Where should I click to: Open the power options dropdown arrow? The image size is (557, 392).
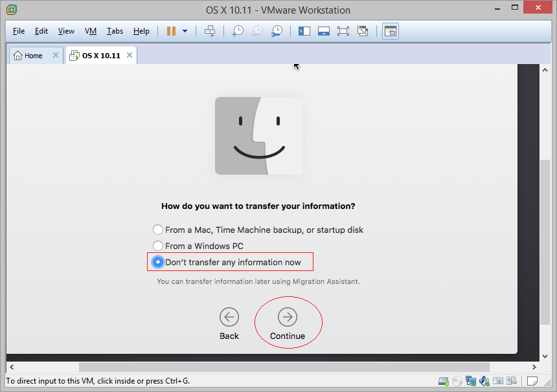[185, 31]
